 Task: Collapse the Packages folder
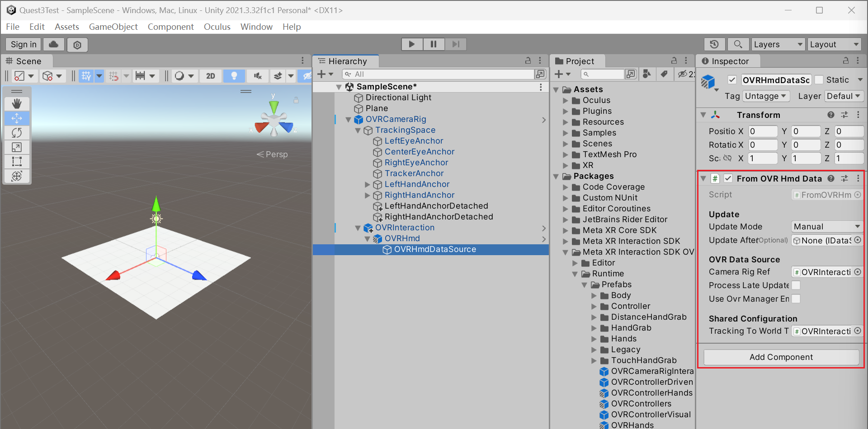[556, 176]
